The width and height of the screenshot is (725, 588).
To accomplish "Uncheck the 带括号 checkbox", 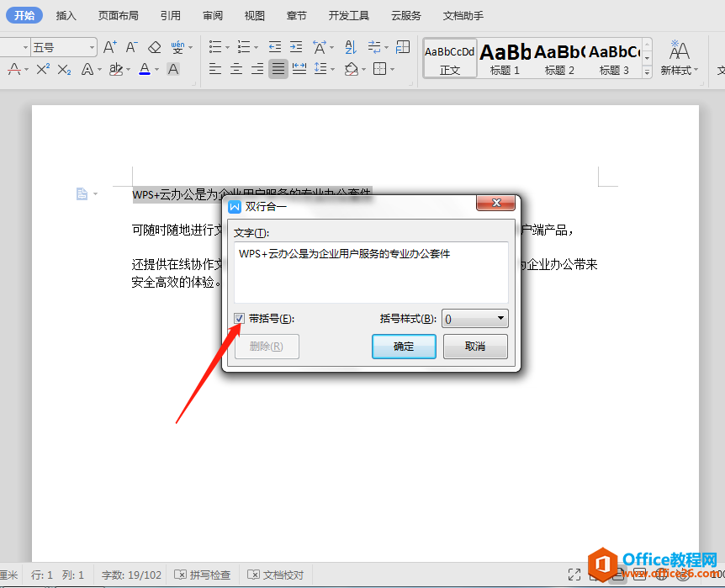I will (239, 318).
